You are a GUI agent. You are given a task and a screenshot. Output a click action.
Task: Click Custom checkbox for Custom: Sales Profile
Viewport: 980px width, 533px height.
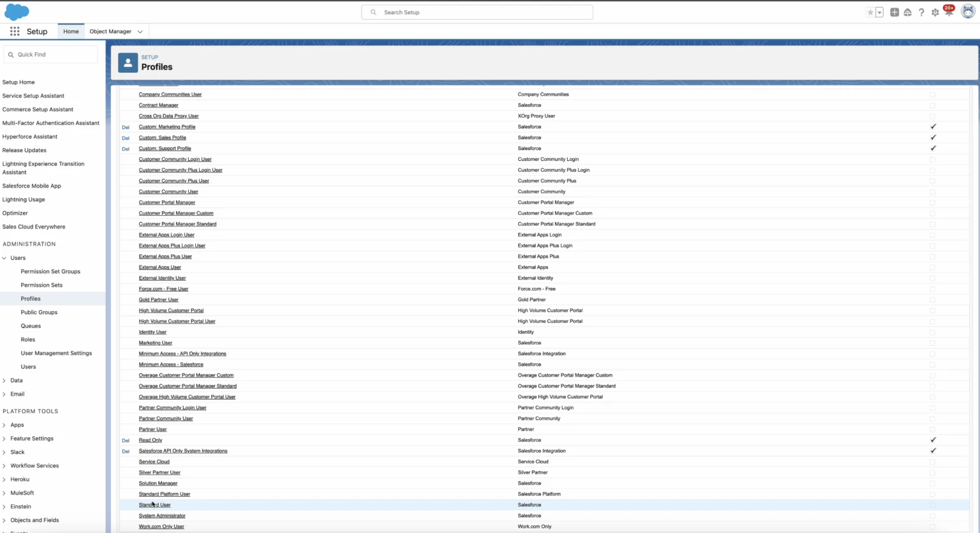933,138
